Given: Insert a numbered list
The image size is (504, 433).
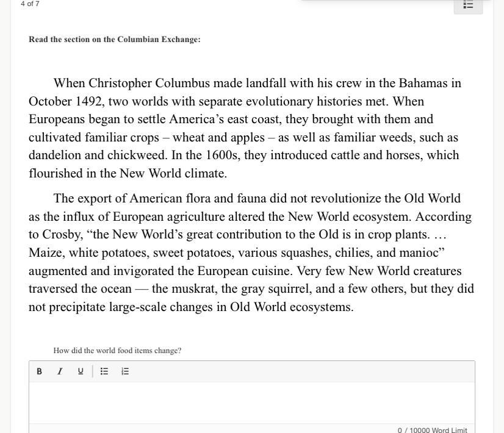Looking at the screenshot, I should click(125, 371).
